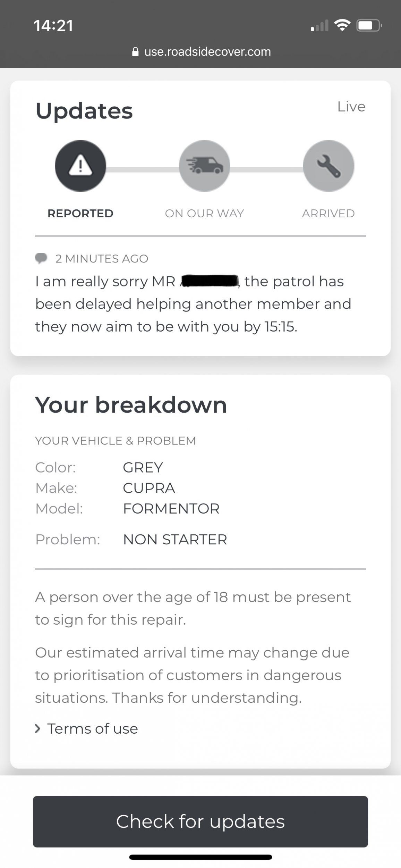Tap the Live status indicator
Image resolution: width=401 pixels, height=868 pixels.
tap(351, 107)
